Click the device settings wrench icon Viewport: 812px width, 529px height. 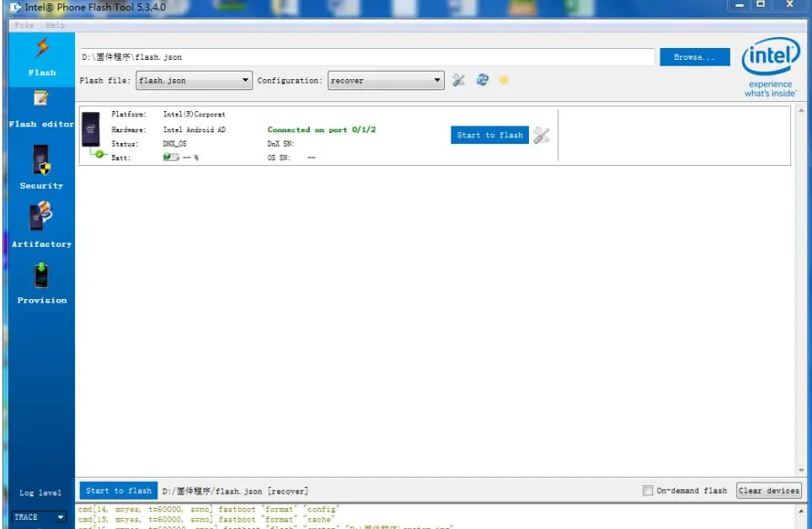click(541, 136)
